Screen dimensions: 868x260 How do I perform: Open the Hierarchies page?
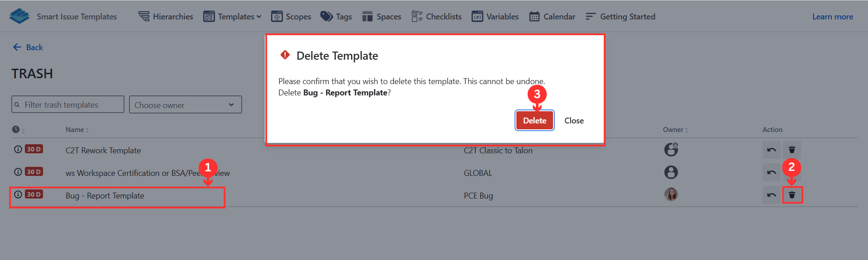(x=166, y=17)
